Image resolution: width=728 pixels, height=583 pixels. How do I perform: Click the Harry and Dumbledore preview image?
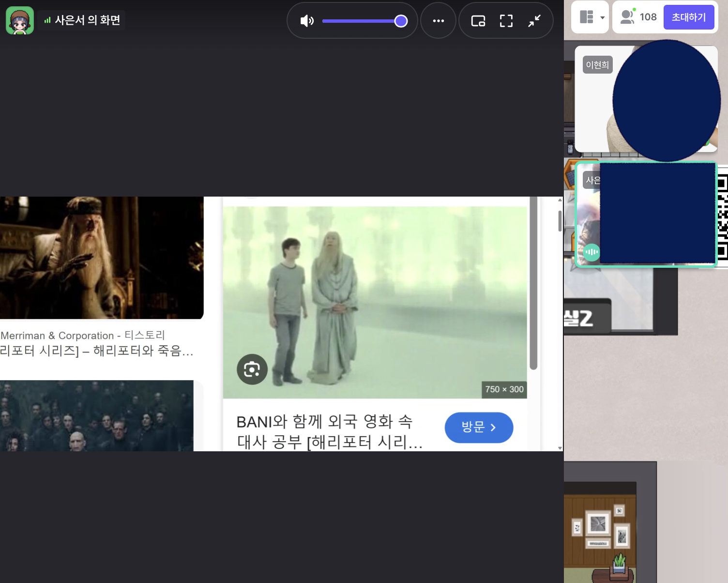pyautogui.click(x=375, y=302)
